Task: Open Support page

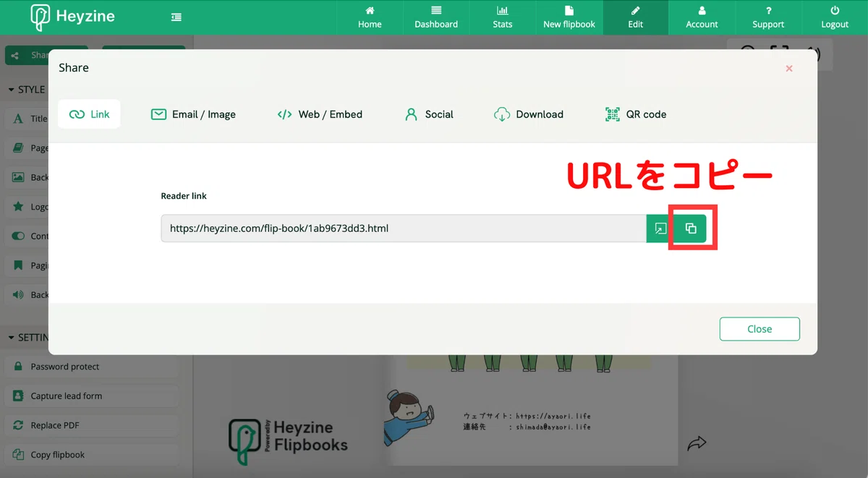Action: tap(768, 17)
